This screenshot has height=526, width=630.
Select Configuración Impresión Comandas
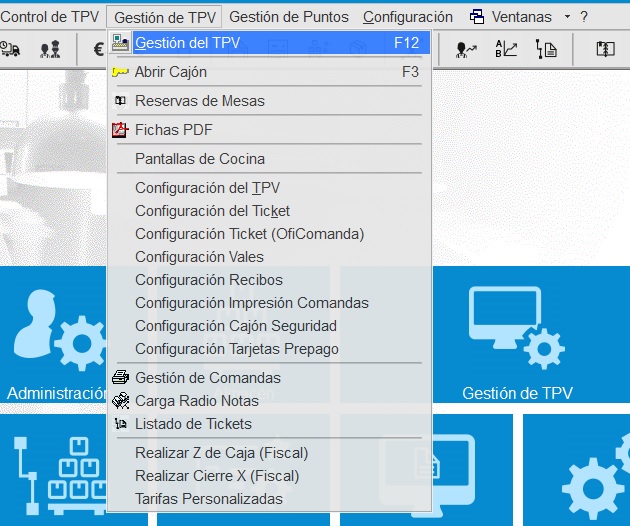(270, 303)
